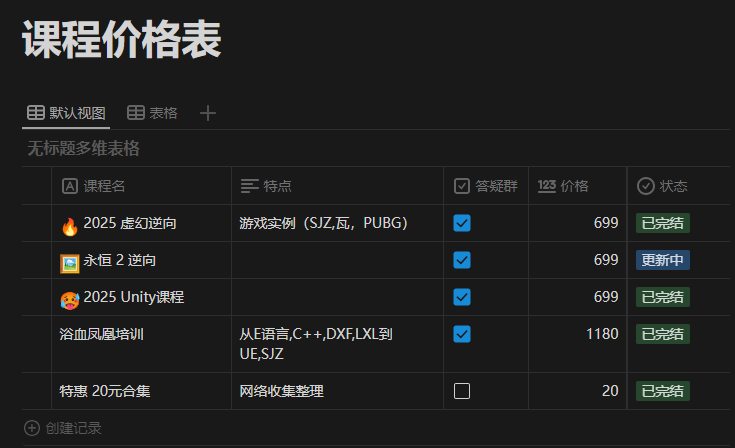Open the 更新中 status dropdown for 永恒 2 逆向
Screen dimensions: 735x448
663,260
